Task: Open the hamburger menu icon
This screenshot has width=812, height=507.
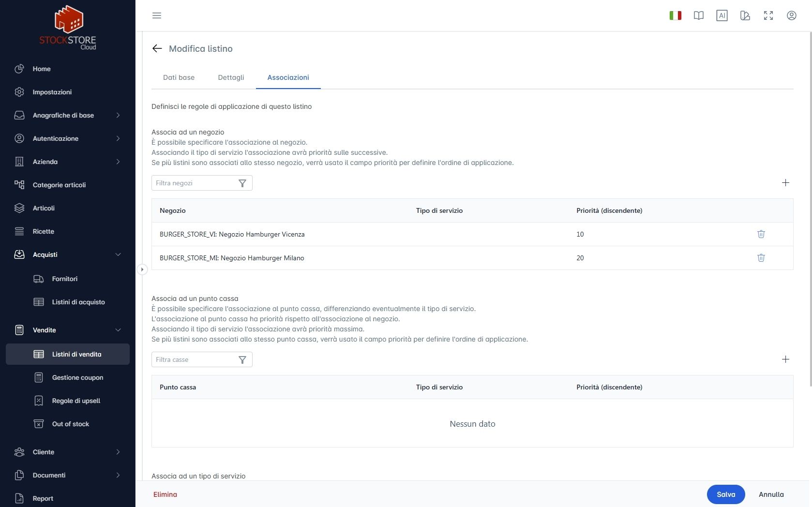Action: 157,15
